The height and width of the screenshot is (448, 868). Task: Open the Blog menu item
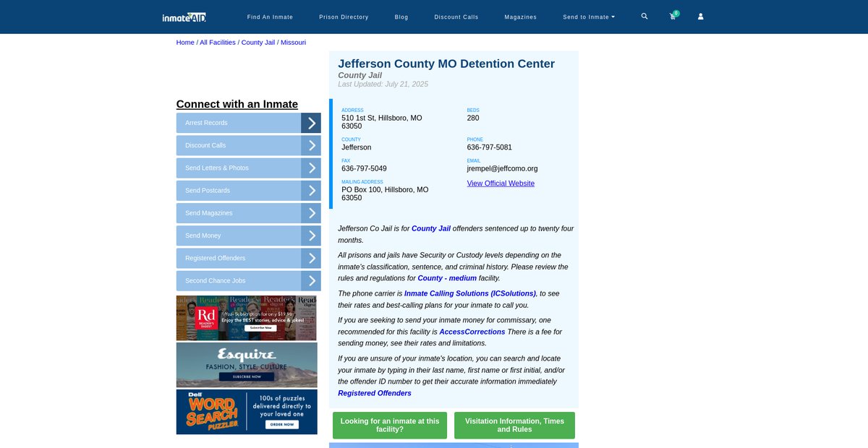401,17
